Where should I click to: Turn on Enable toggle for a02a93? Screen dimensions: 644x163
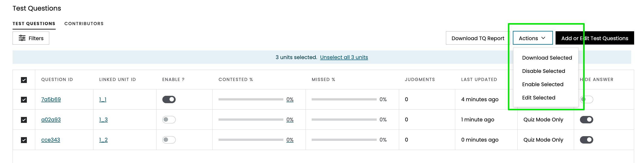click(x=169, y=120)
